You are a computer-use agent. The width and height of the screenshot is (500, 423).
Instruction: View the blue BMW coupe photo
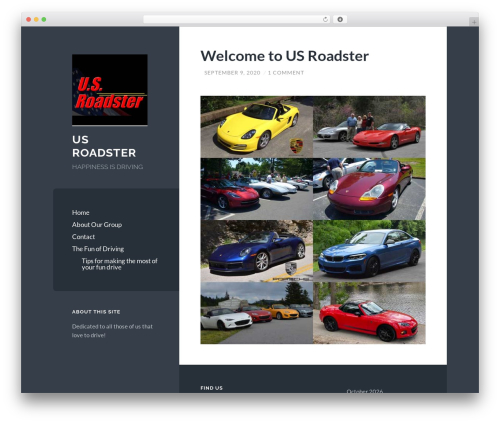click(369, 251)
